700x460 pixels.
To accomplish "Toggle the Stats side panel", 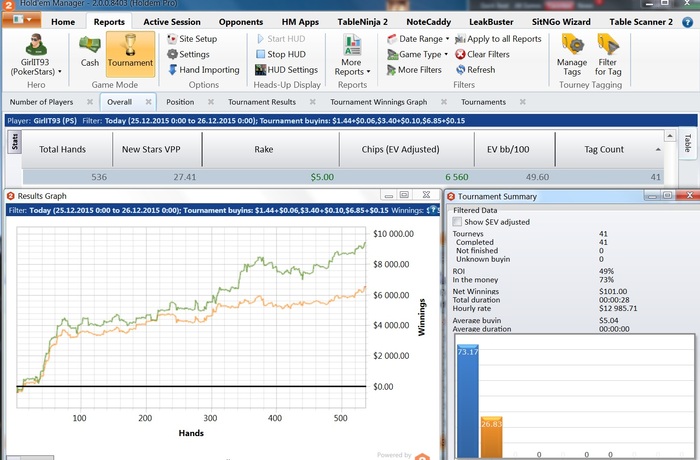I will pyautogui.click(x=15, y=142).
